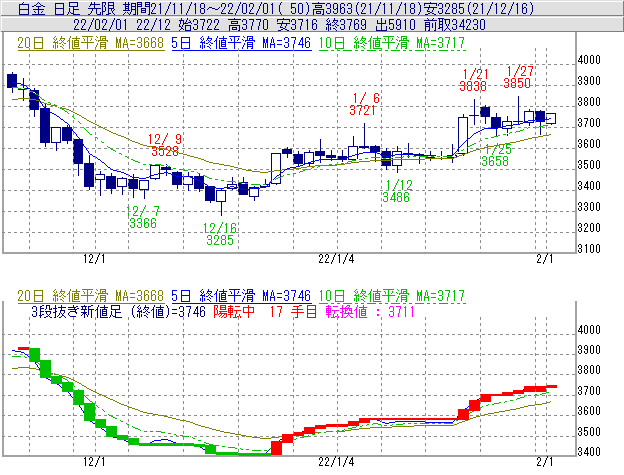The image size is (624, 475).
Task: Click the first red block of the new-price chart
Action: click(24, 348)
